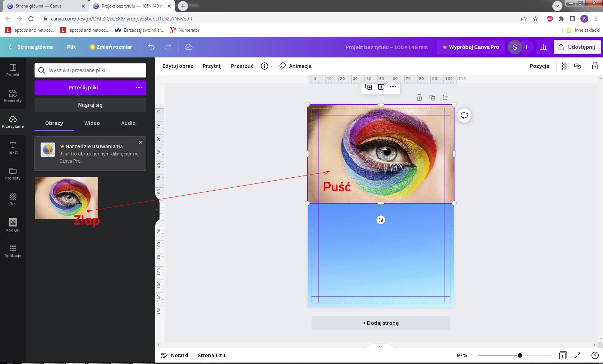Duplicate the page above canvas
Image resolution: width=603 pixels, height=364 pixels.
(432, 98)
